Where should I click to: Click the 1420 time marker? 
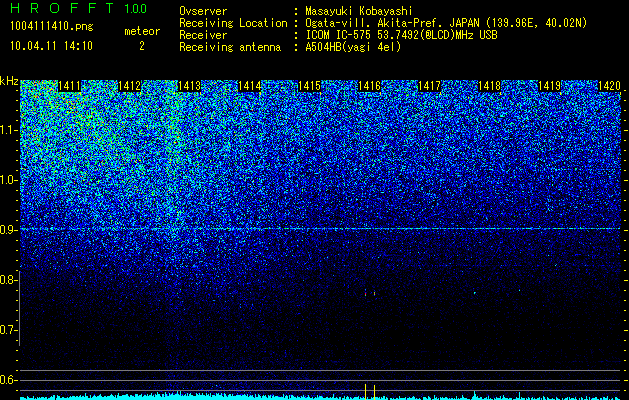pyautogui.click(x=609, y=86)
